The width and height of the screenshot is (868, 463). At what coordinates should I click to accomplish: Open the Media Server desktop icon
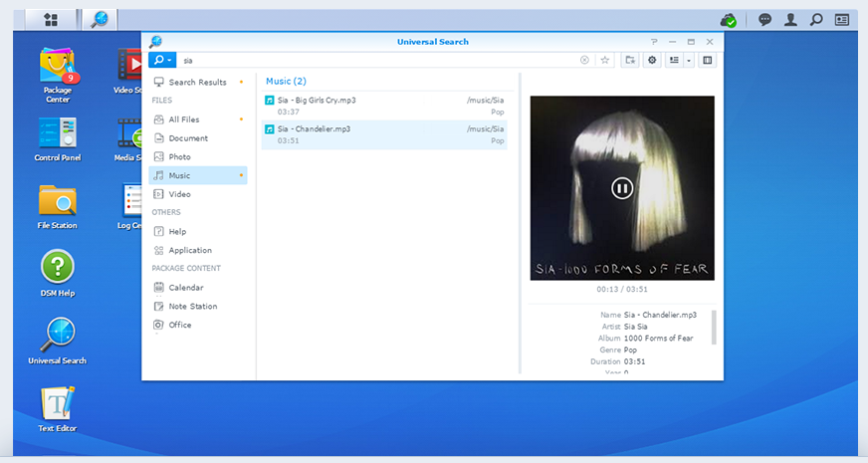128,139
